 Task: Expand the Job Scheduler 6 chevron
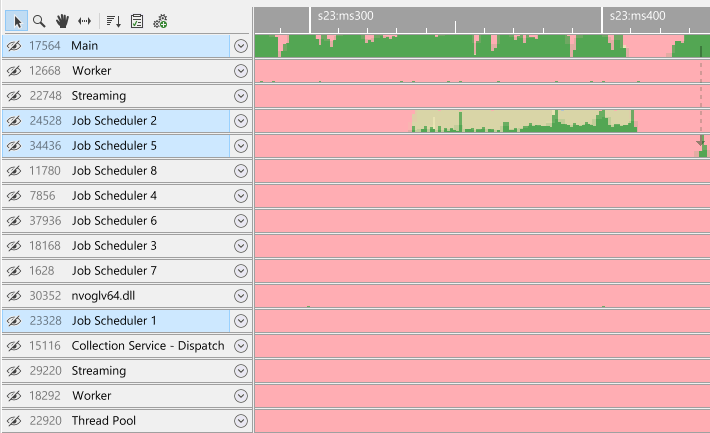[241, 221]
